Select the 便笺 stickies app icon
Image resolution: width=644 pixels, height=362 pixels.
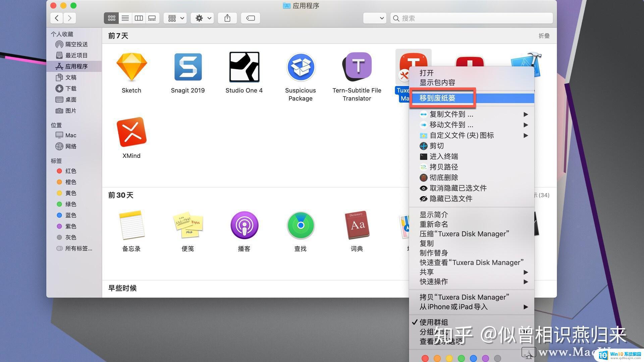tap(188, 225)
